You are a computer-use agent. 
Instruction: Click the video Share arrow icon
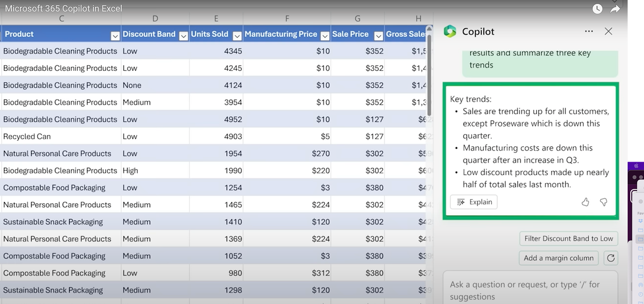pyautogui.click(x=615, y=9)
